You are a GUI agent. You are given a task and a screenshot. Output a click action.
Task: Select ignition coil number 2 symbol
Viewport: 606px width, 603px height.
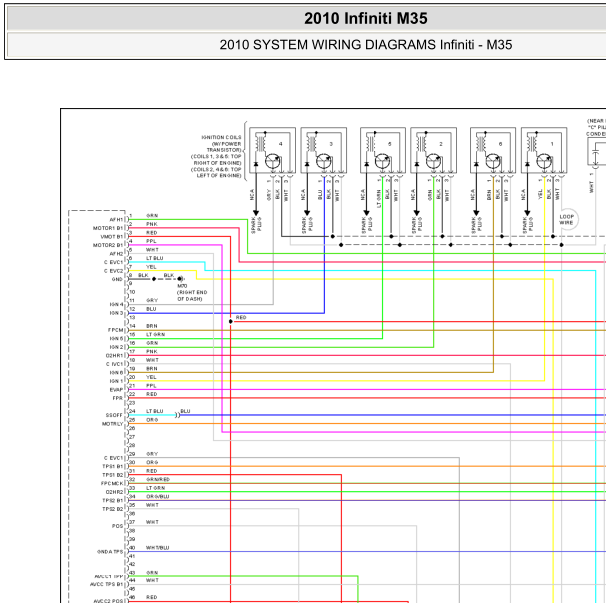pyautogui.click(x=434, y=150)
